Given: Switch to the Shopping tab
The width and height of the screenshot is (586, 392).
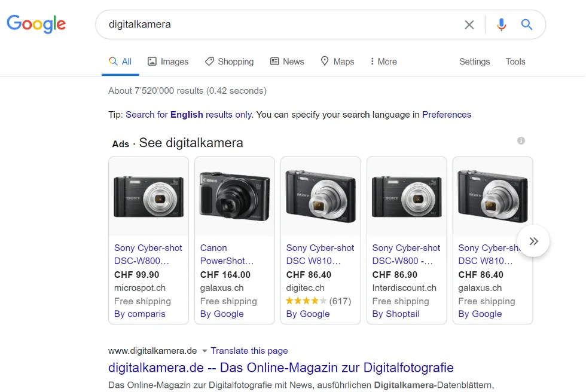Looking at the screenshot, I should (x=229, y=62).
